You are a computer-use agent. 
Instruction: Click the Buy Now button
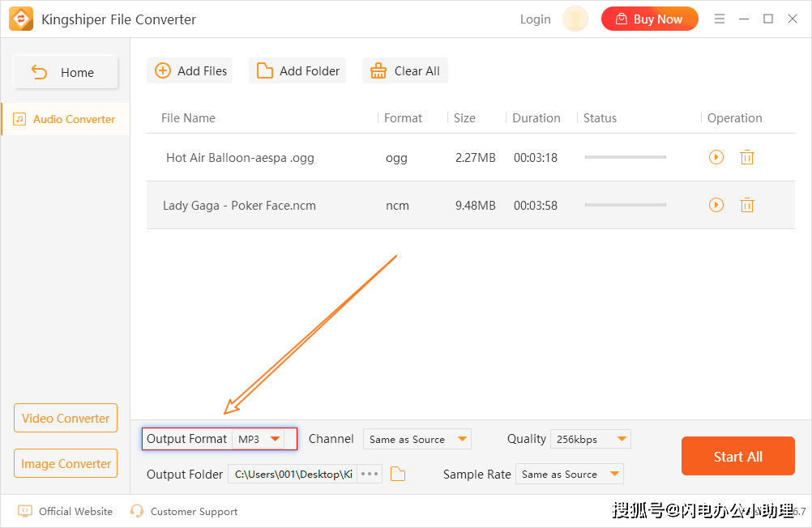coord(649,19)
